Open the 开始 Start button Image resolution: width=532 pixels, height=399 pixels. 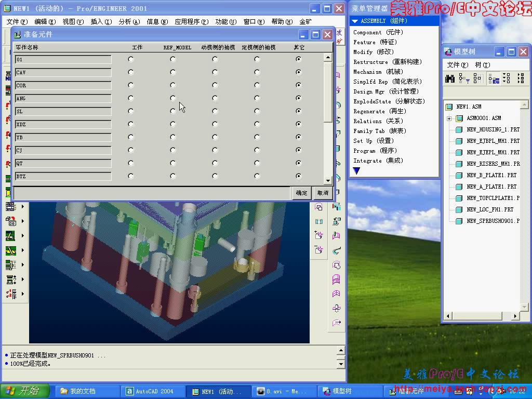tap(25, 391)
